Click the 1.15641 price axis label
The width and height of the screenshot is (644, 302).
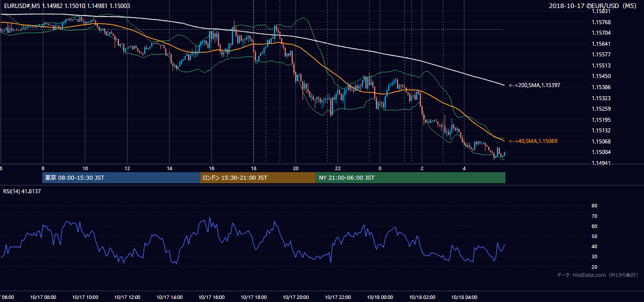point(601,44)
